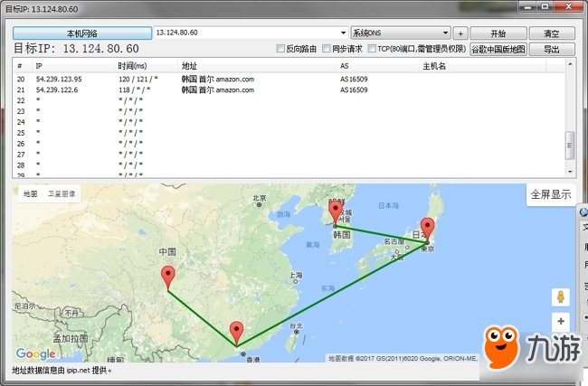
Task: Sort by the IP column header
Action: pyautogui.click(x=73, y=66)
